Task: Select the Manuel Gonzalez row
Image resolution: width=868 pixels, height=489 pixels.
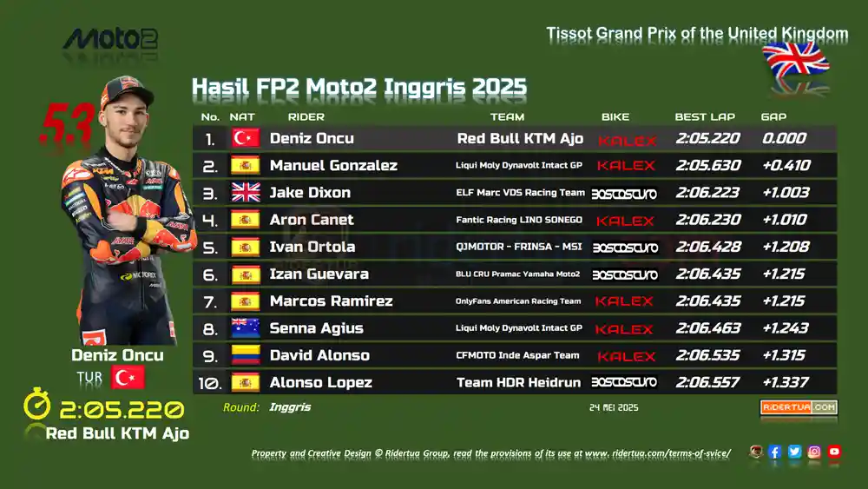Action: click(x=515, y=166)
